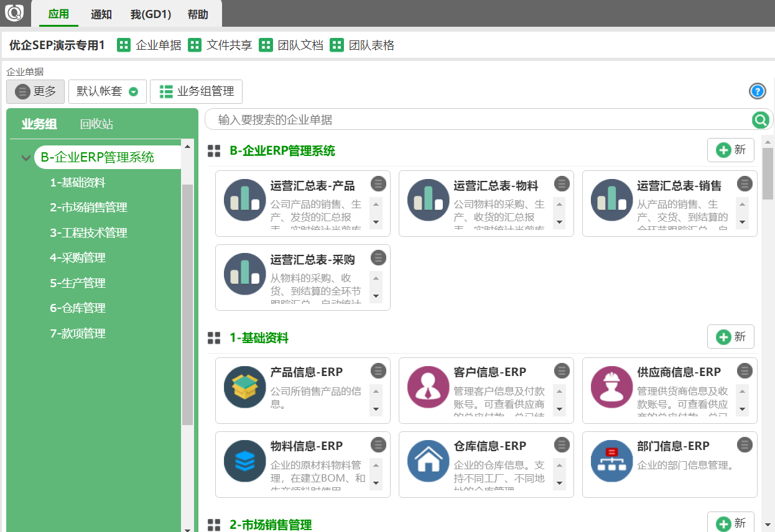
Task: Select the 回收站 sidebar tab
Action: tap(96, 124)
